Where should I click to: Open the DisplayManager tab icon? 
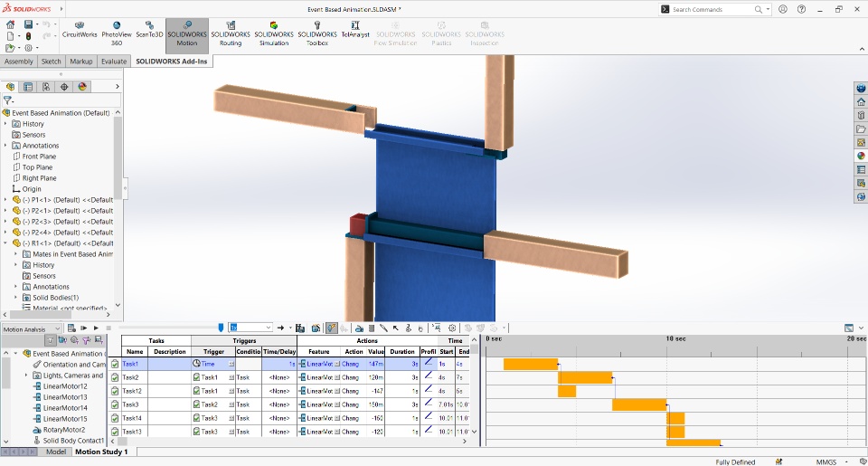point(82,87)
